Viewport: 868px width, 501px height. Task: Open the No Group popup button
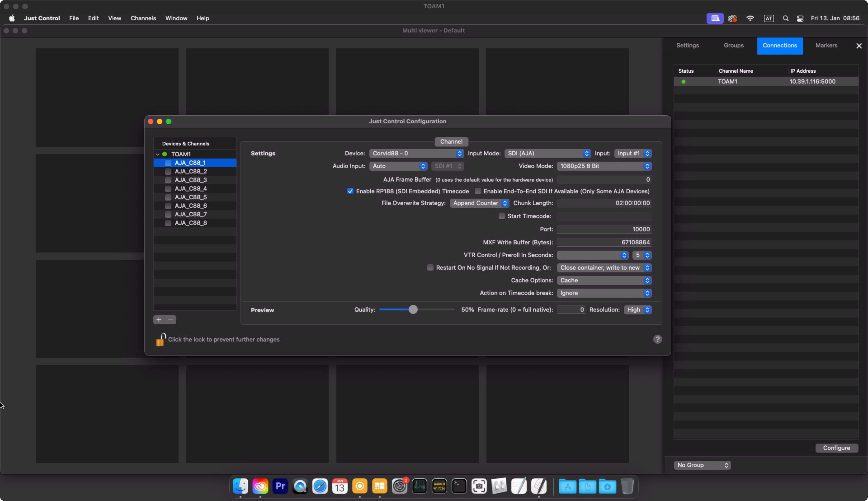(702, 465)
